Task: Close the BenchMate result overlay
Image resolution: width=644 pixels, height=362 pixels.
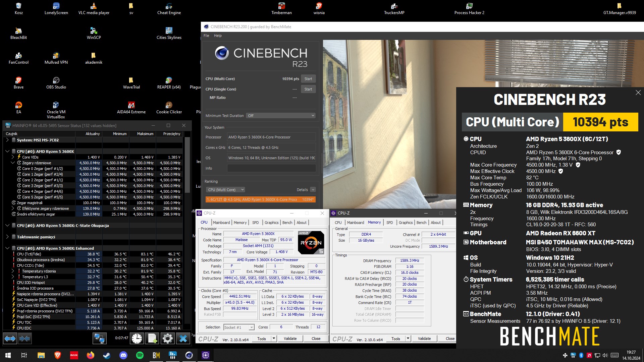Action: tap(638, 93)
